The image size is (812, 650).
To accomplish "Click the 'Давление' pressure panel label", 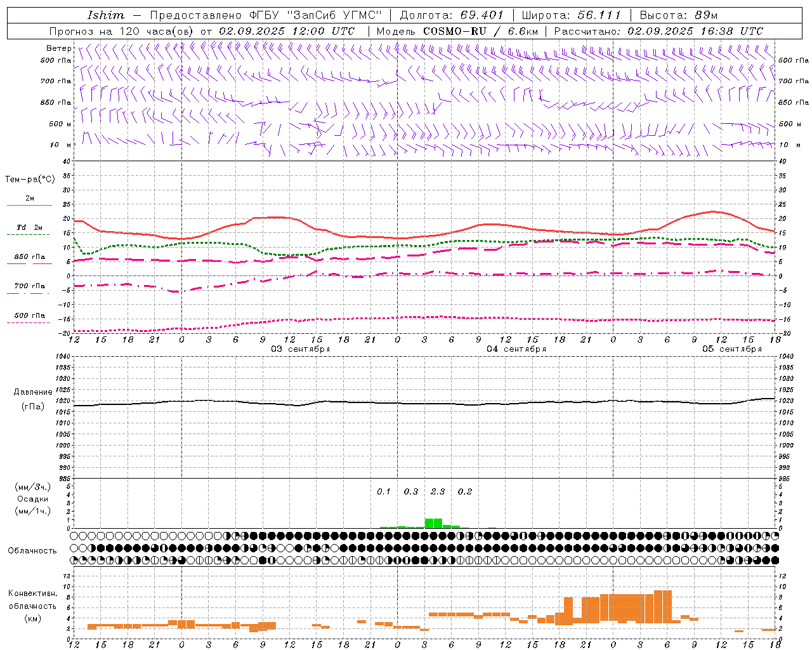I will tap(33, 392).
